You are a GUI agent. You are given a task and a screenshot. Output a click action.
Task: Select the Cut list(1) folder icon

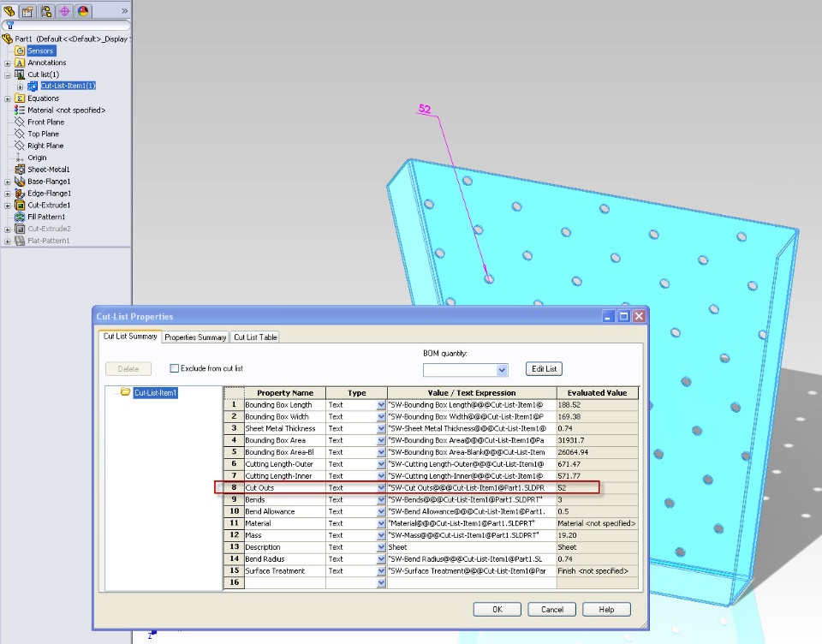click(x=20, y=75)
